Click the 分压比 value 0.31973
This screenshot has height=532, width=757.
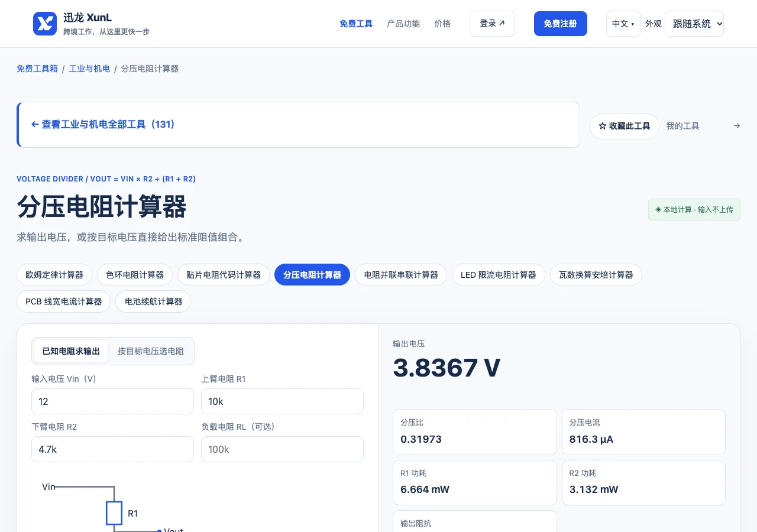(421, 439)
